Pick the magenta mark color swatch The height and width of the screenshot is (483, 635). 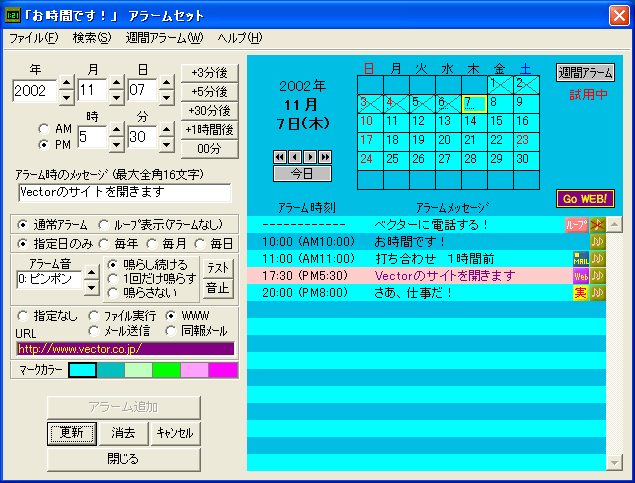coord(223,370)
